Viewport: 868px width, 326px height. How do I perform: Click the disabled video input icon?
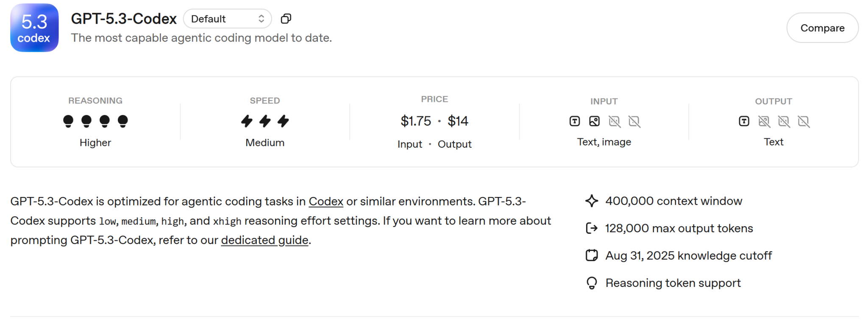[634, 121]
